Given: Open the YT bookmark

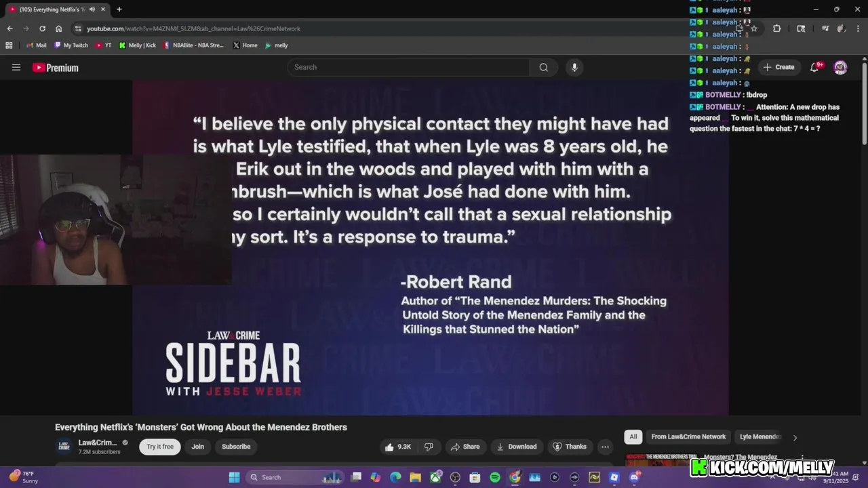Looking at the screenshot, I should (104, 45).
